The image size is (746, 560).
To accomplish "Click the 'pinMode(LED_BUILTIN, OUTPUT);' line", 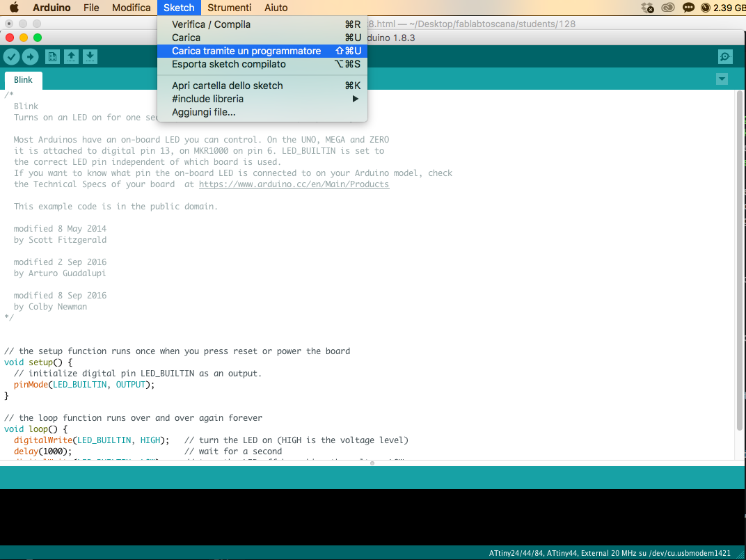I will (x=84, y=385).
